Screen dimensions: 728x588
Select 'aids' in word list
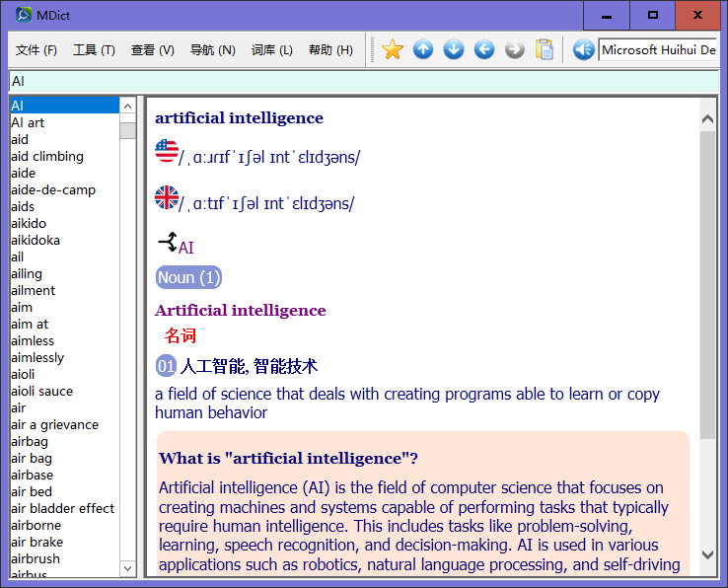(64, 206)
